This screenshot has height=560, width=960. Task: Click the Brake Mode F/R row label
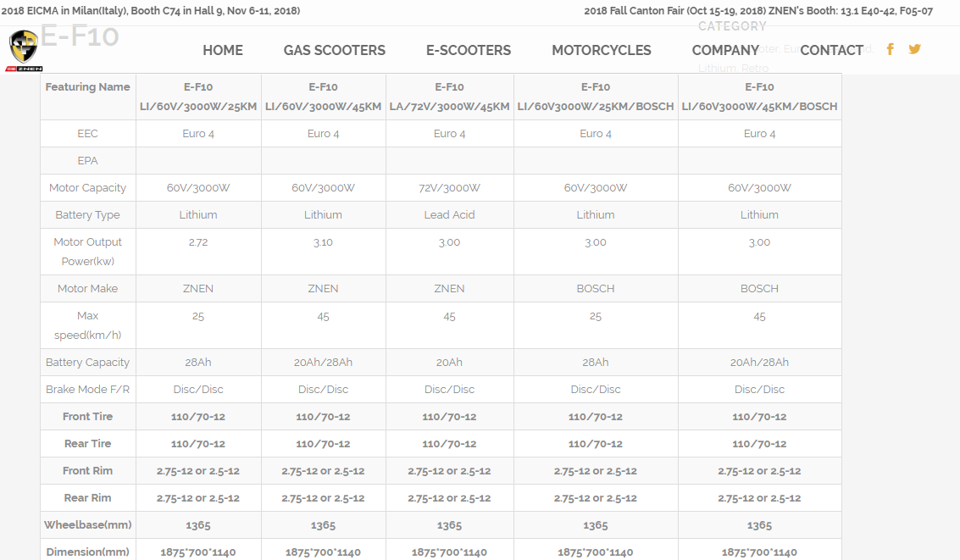[x=87, y=390]
